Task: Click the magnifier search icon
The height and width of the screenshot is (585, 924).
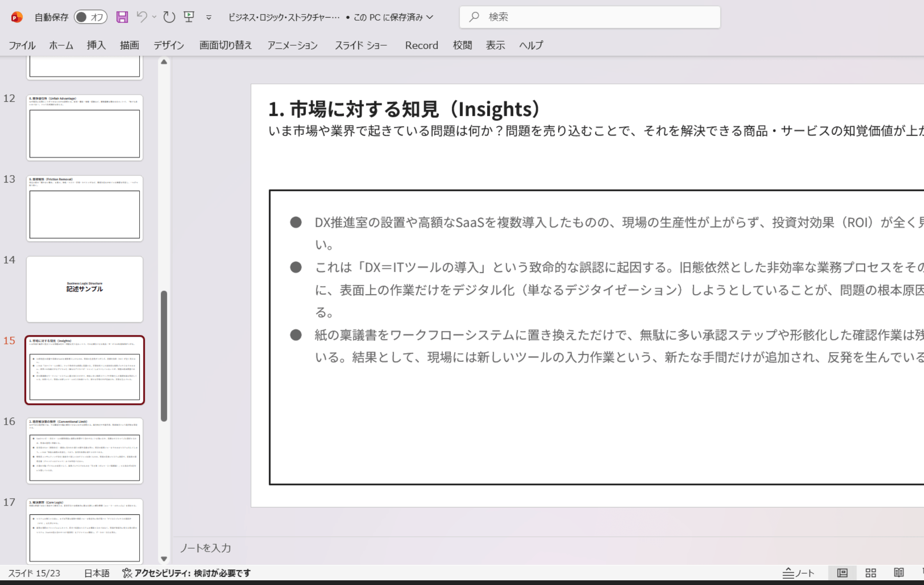Action: click(x=474, y=17)
